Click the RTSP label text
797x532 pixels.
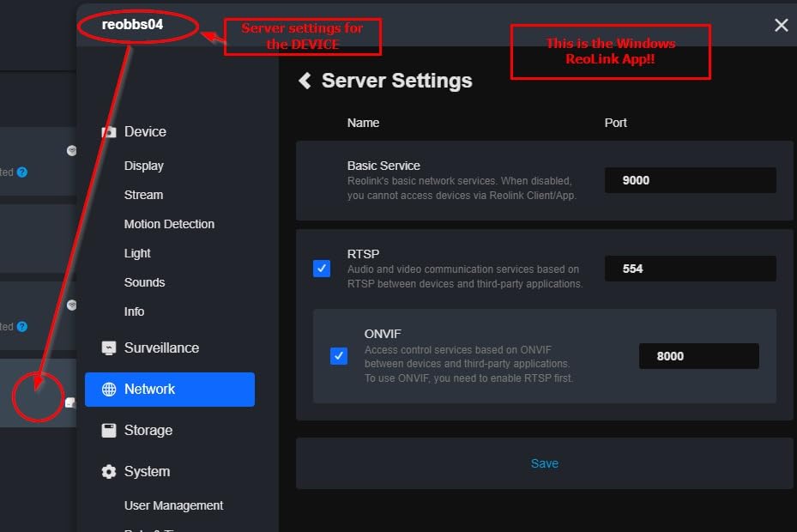click(364, 254)
